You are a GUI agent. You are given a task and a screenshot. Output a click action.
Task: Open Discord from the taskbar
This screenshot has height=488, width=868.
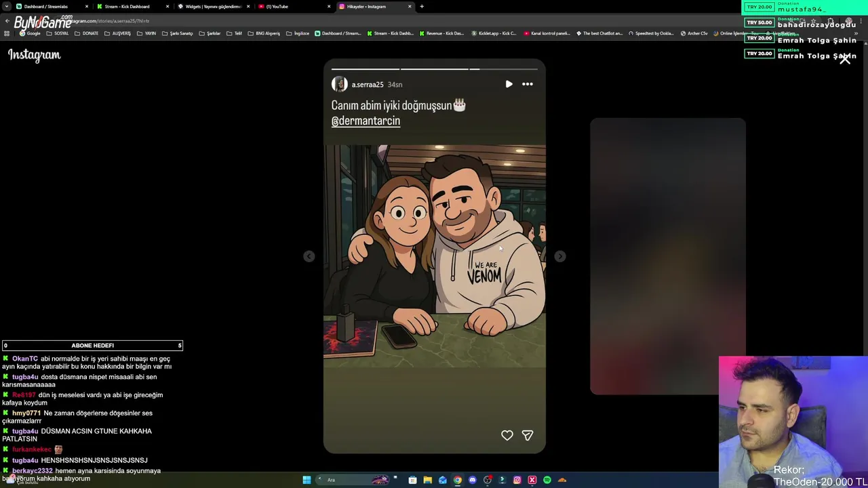(473, 480)
